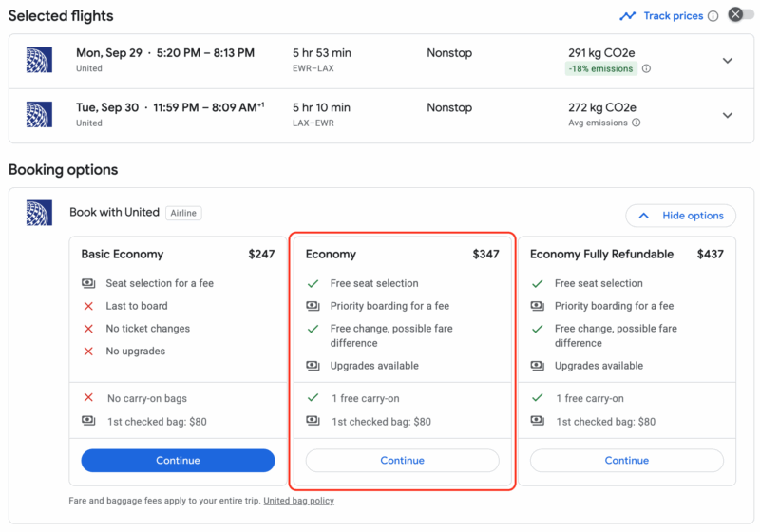Click United logo on EWR–LAX flight
Viewport: 760px width, 532px height.
[x=39, y=60]
